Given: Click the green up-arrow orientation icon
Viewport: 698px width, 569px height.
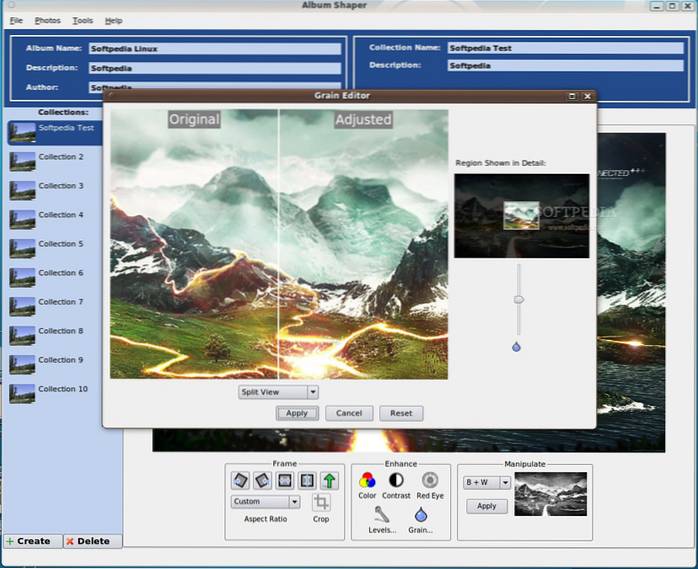Looking at the screenshot, I should (x=329, y=481).
